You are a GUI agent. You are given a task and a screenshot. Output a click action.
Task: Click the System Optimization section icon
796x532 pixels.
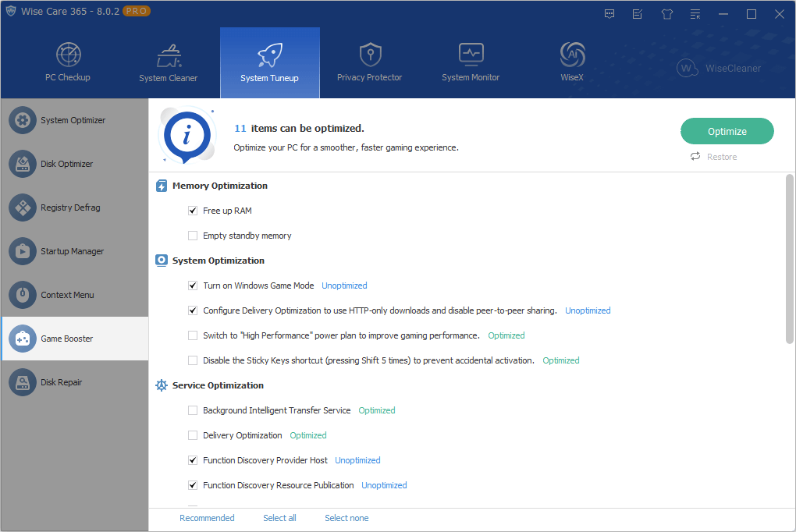click(162, 261)
